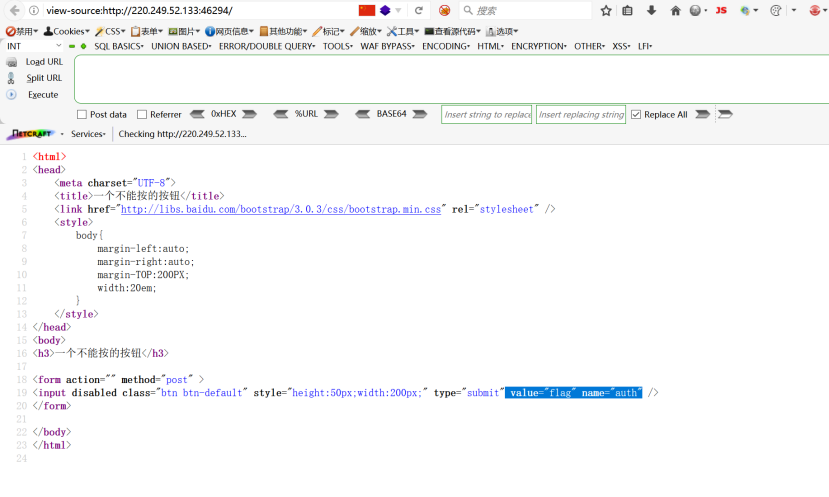The image size is (829, 497).
Task: Open TOOLS HackBar menu
Action: pos(338,46)
